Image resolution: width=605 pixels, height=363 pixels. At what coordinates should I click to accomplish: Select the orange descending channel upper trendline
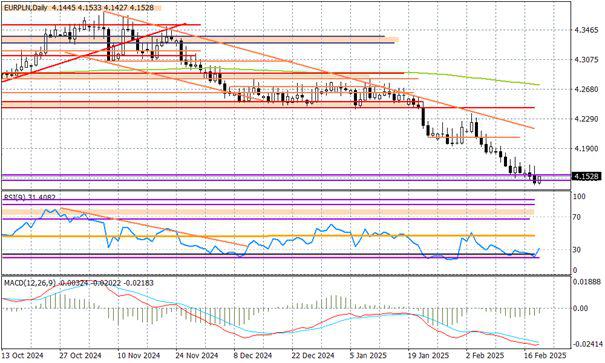(319, 70)
